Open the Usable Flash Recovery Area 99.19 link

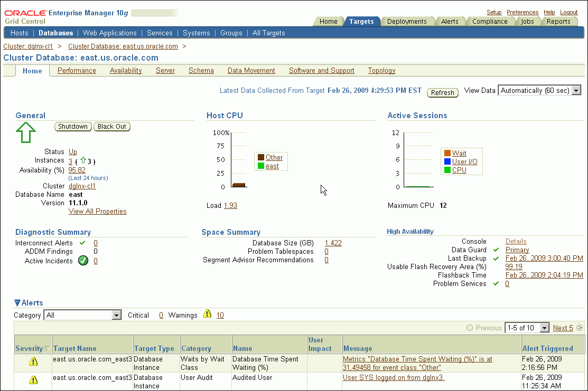coord(514,266)
